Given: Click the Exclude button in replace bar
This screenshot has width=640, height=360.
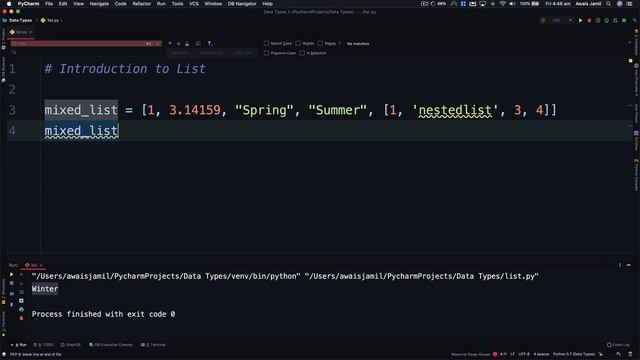Looking at the screenshot, I should click(x=243, y=53).
